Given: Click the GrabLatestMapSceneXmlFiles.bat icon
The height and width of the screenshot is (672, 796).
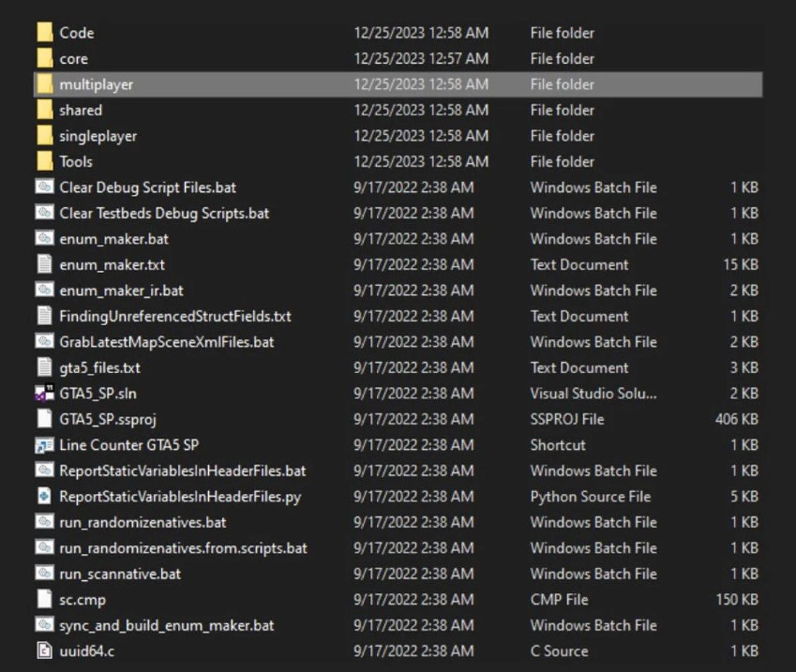Looking at the screenshot, I should pyautogui.click(x=45, y=341).
